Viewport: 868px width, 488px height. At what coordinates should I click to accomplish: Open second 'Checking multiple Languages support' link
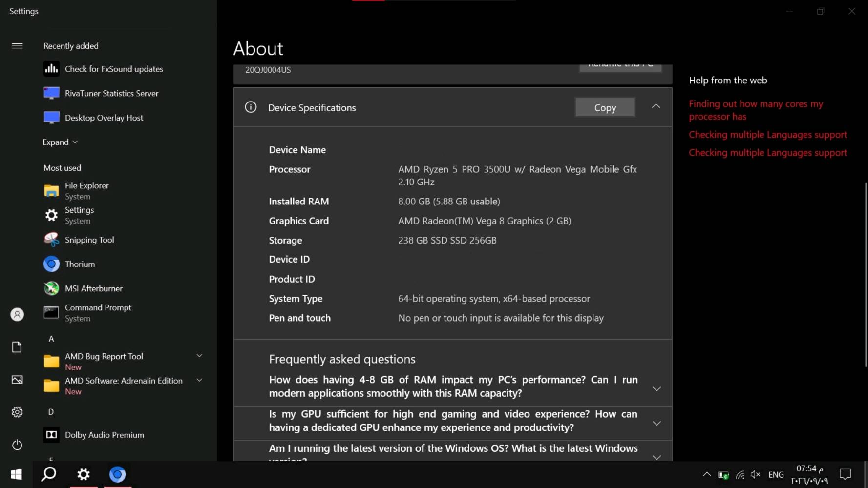point(768,153)
